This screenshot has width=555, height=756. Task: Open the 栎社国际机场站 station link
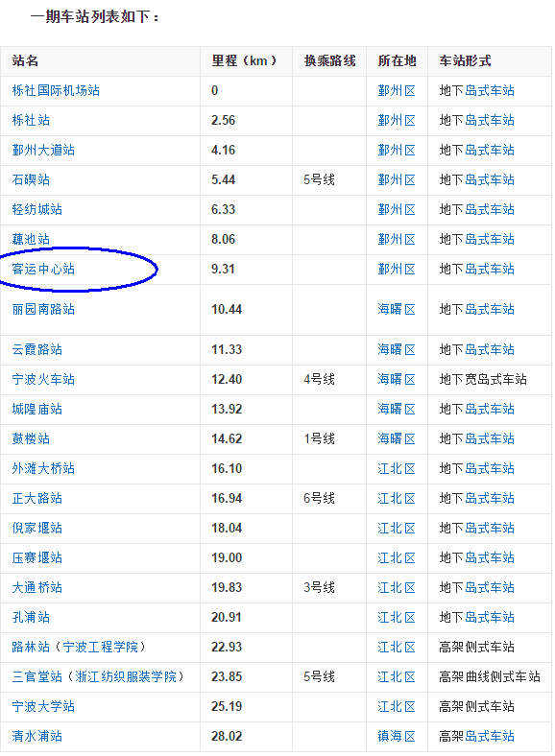(x=56, y=90)
